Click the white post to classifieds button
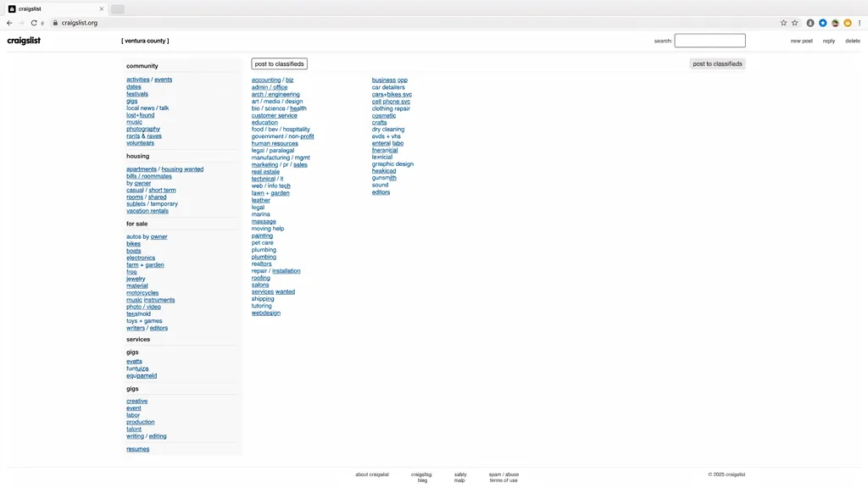The image size is (868, 488). point(279,64)
